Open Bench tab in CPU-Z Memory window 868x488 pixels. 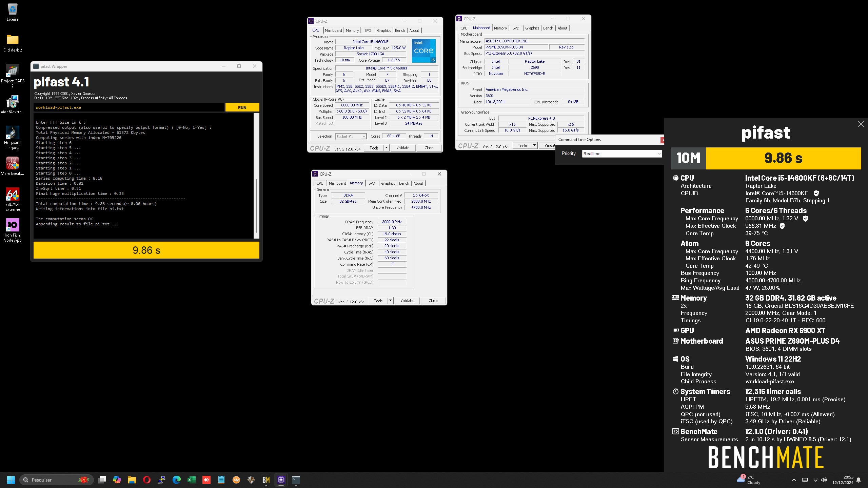[x=404, y=183]
